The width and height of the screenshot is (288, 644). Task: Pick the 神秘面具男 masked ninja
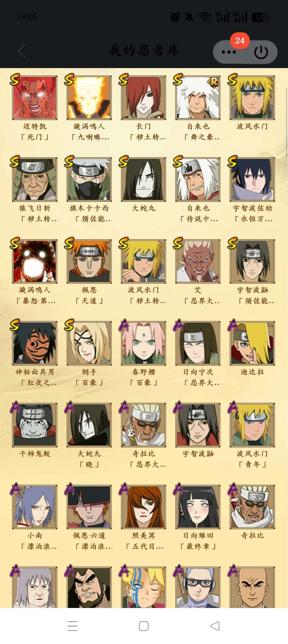pyautogui.click(x=35, y=343)
